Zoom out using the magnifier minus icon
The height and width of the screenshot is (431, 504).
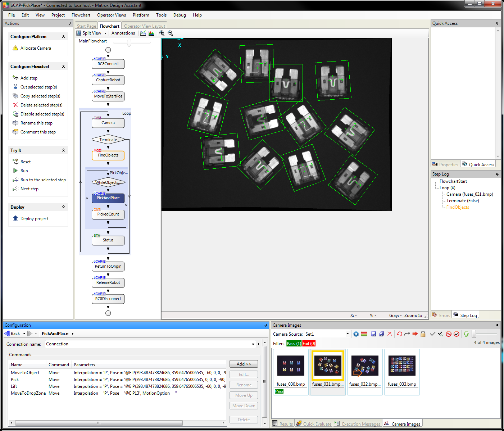pos(170,33)
